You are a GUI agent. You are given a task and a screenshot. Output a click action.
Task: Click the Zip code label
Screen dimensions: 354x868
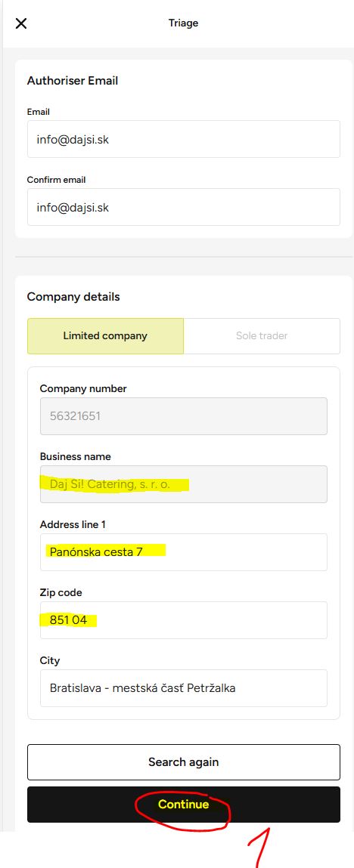coord(61,593)
